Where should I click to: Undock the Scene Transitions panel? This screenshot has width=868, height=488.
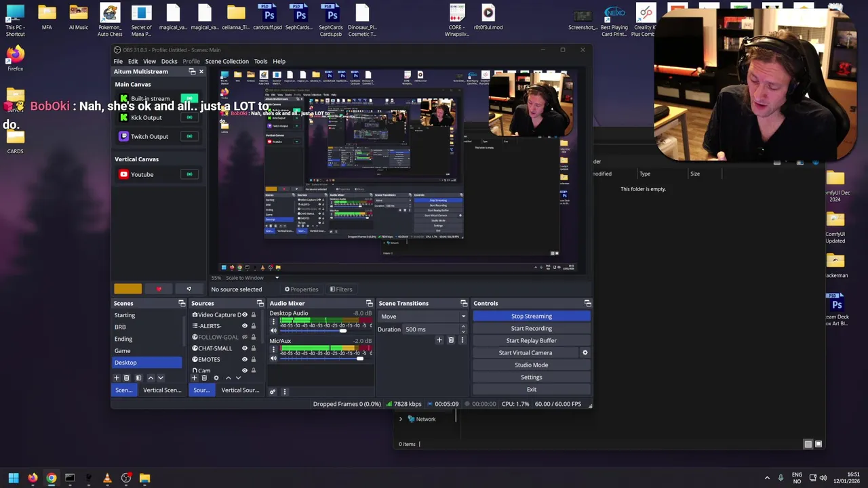(464, 303)
